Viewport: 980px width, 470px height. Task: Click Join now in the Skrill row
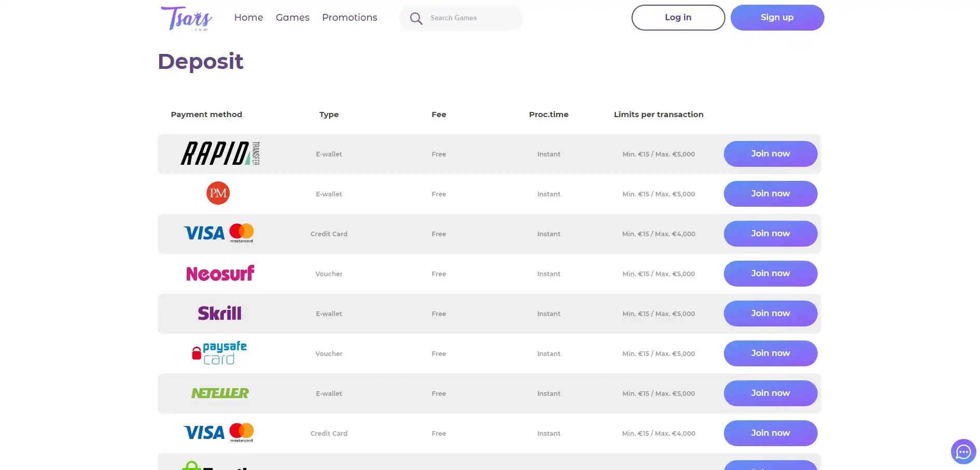click(x=770, y=314)
